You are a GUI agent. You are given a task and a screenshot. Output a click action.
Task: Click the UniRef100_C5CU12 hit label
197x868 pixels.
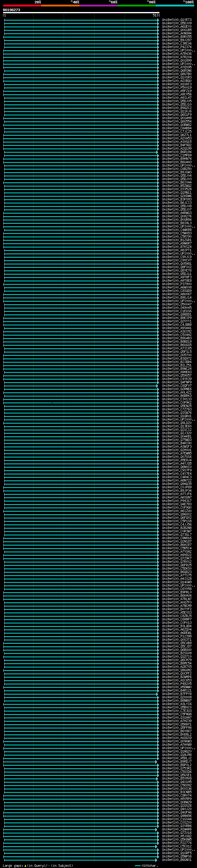[177, 846]
